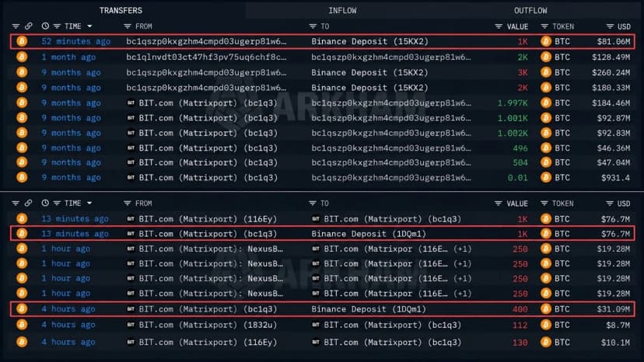Click the BIT.com logo in the $184.46M row's FROM cell
Viewport: 644px width, 362px height.
[x=131, y=103]
